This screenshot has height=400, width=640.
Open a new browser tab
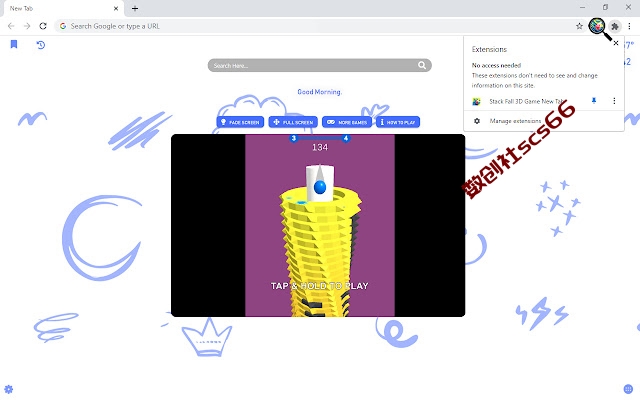tap(135, 8)
